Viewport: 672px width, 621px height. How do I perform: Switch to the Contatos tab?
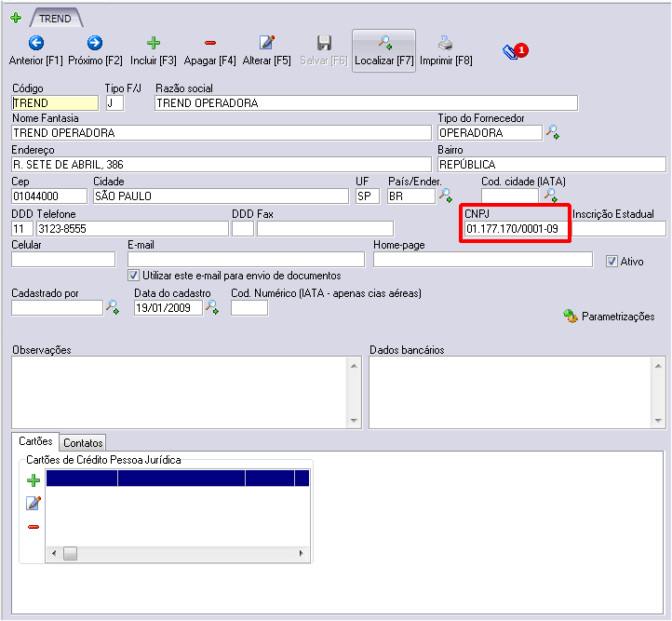(83, 443)
